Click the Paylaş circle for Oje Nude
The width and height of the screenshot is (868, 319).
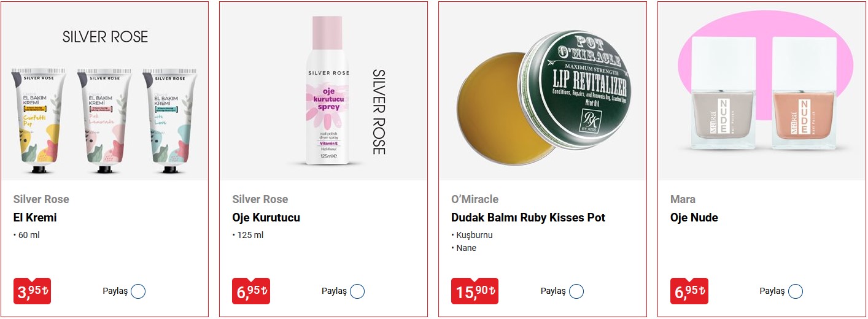click(796, 291)
